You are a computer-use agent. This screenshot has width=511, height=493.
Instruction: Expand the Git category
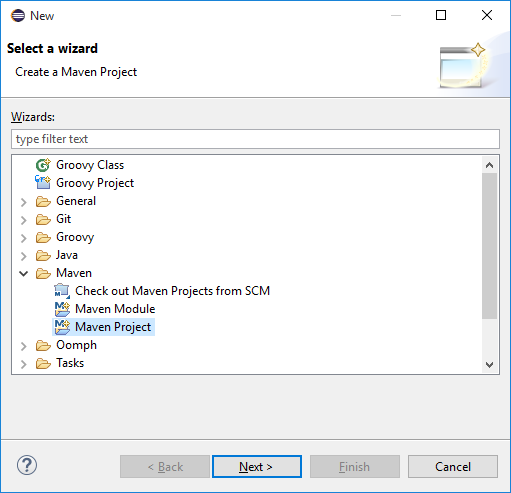(x=23, y=220)
